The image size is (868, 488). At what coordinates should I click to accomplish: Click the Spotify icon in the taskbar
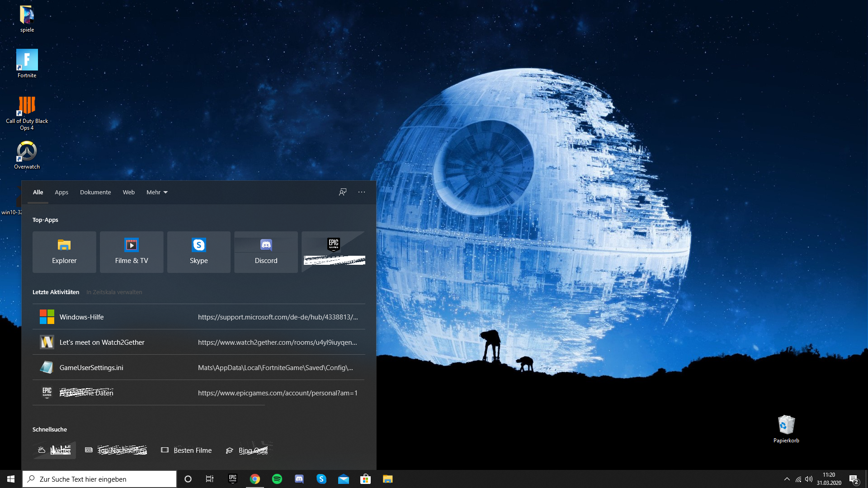click(277, 479)
